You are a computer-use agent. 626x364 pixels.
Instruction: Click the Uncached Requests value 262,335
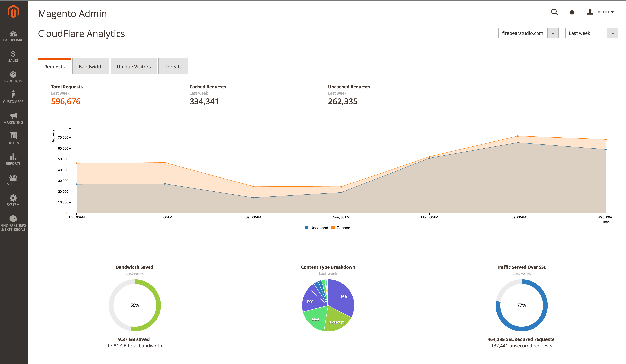[343, 101]
